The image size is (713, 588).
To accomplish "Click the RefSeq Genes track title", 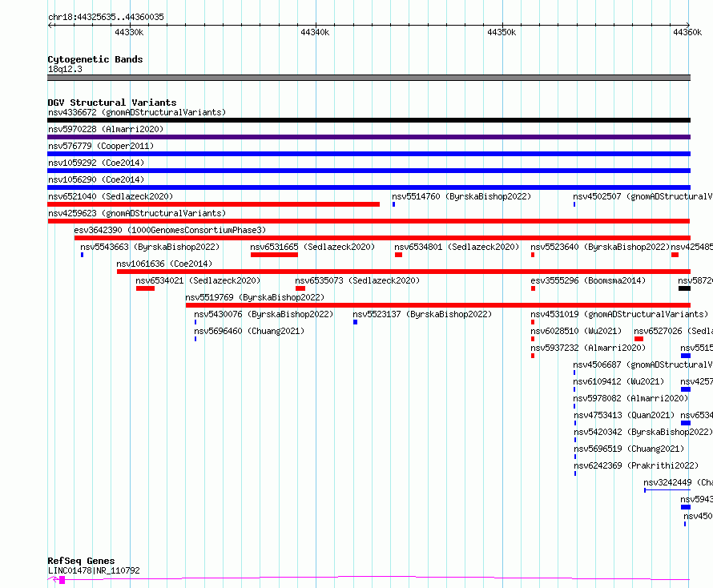I will (x=81, y=561).
